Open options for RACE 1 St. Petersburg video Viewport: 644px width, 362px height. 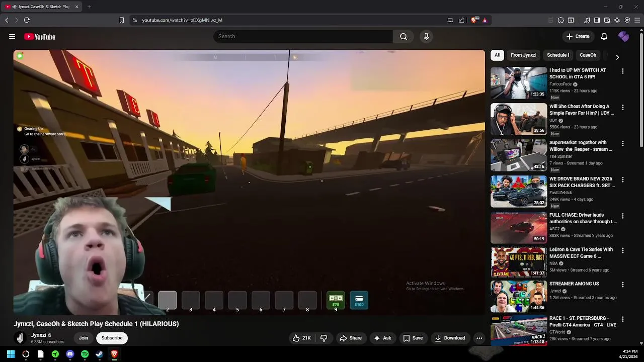click(x=623, y=319)
